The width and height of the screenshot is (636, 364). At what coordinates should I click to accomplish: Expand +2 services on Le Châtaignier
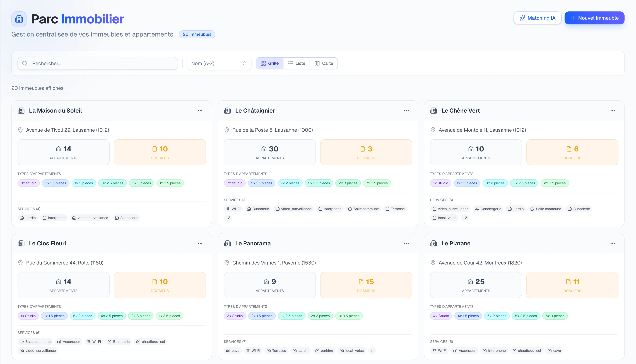point(228,218)
